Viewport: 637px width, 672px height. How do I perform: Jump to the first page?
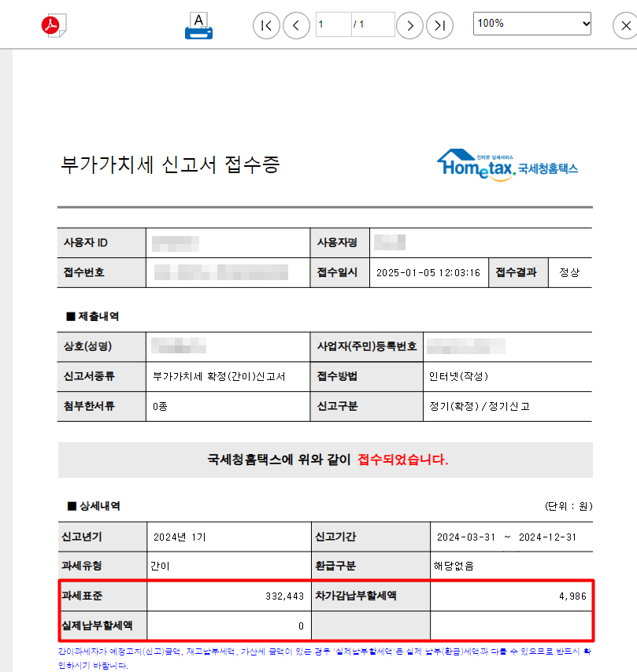click(266, 25)
